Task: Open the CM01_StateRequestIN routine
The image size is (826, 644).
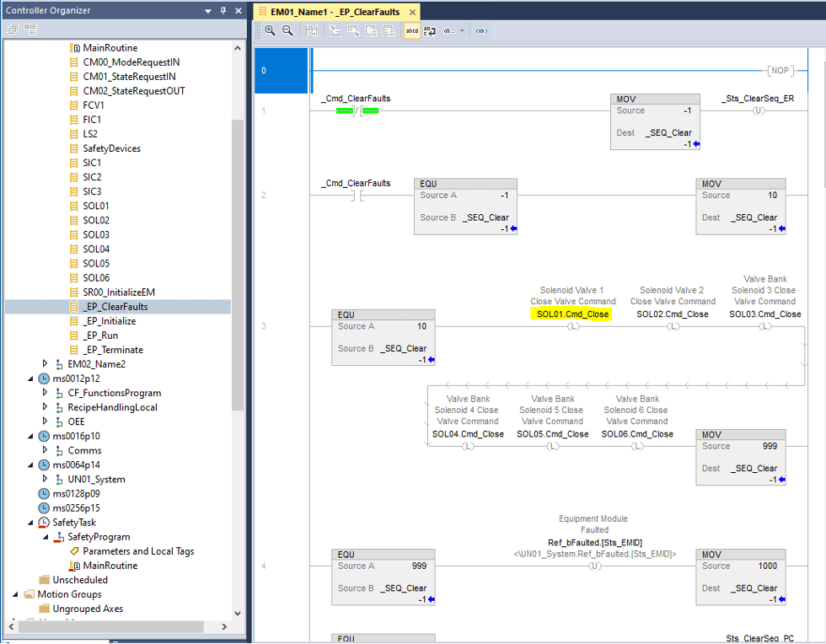Action: pyautogui.click(x=129, y=77)
